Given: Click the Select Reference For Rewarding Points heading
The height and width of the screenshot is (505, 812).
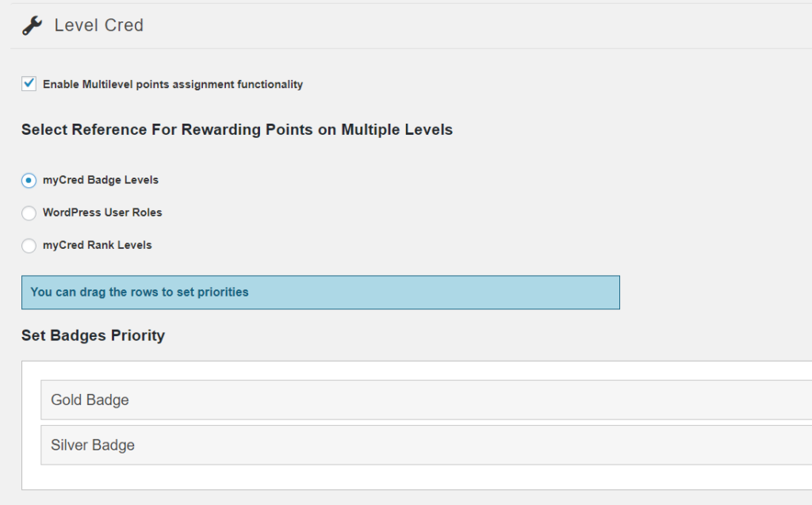Looking at the screenshot, I should pos(236,129).
